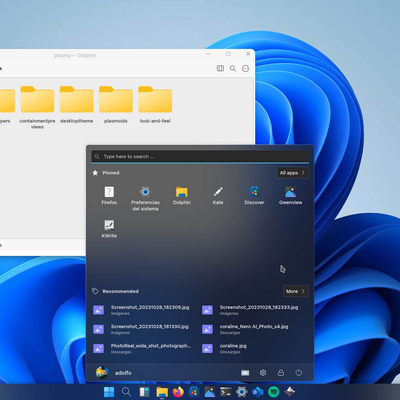This screenshot has width=400, height=400.
Task: Open the green Spotify-like taskbar icon
Action: tap(274, 392)
